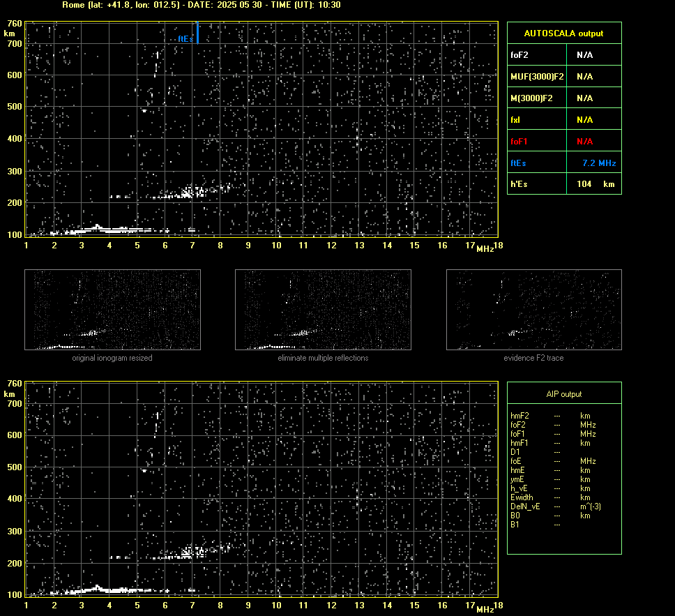Click the foF1 row in AIP output
Screen dimensions: 675x616
[x=553, y=434]
